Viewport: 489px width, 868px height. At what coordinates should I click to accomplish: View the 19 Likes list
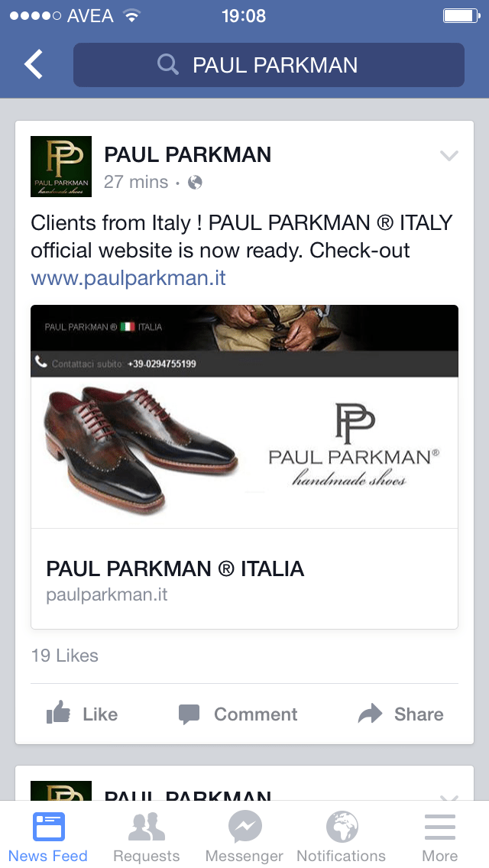65,656
